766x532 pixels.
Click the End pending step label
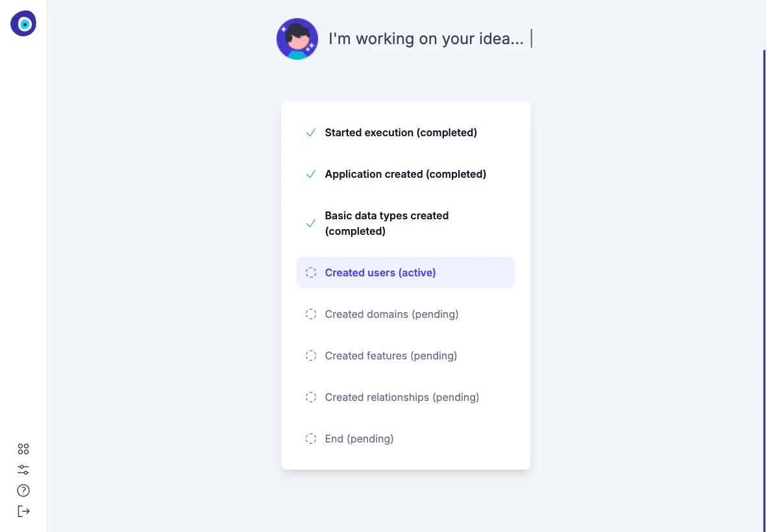point(359,439)
